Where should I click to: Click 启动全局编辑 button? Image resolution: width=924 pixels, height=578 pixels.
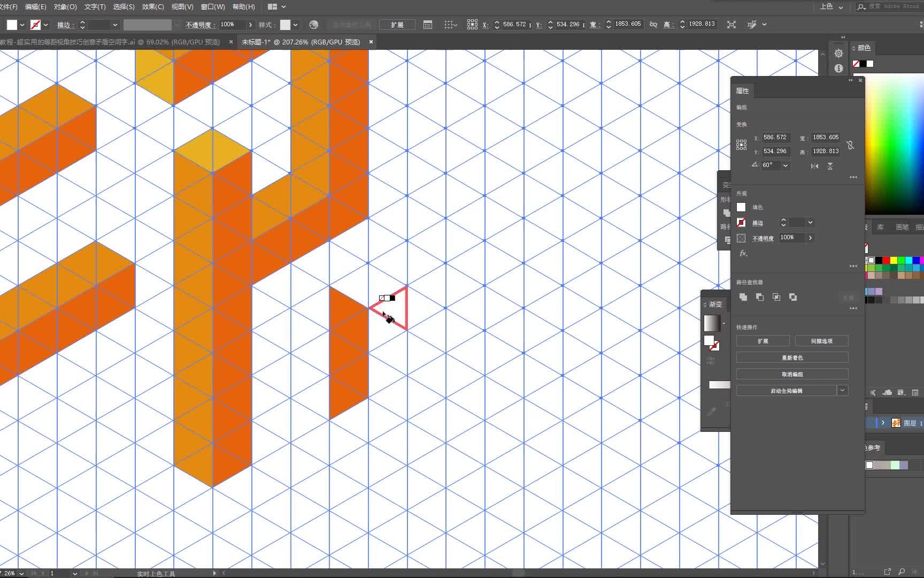coord(787,391)
